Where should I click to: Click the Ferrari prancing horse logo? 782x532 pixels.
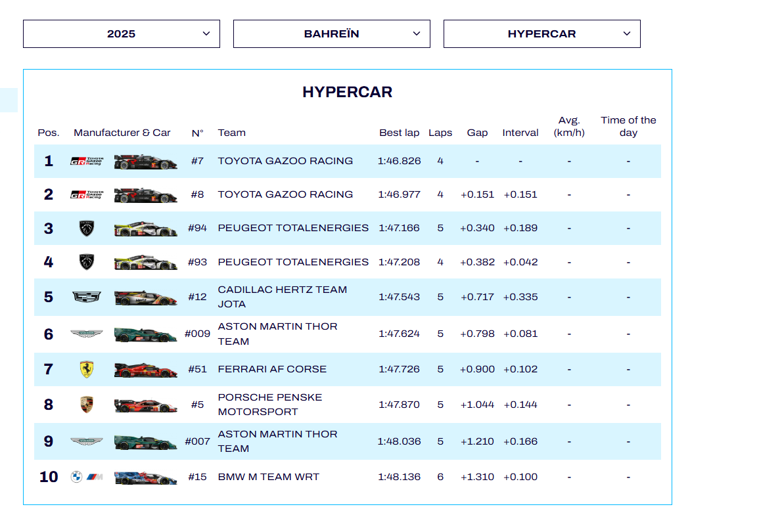click(x=87, y=370)
